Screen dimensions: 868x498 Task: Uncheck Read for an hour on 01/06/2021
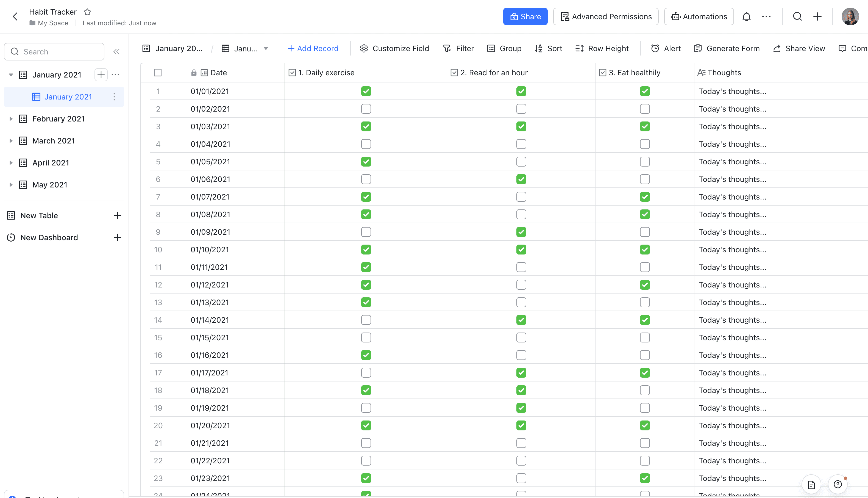521,179
